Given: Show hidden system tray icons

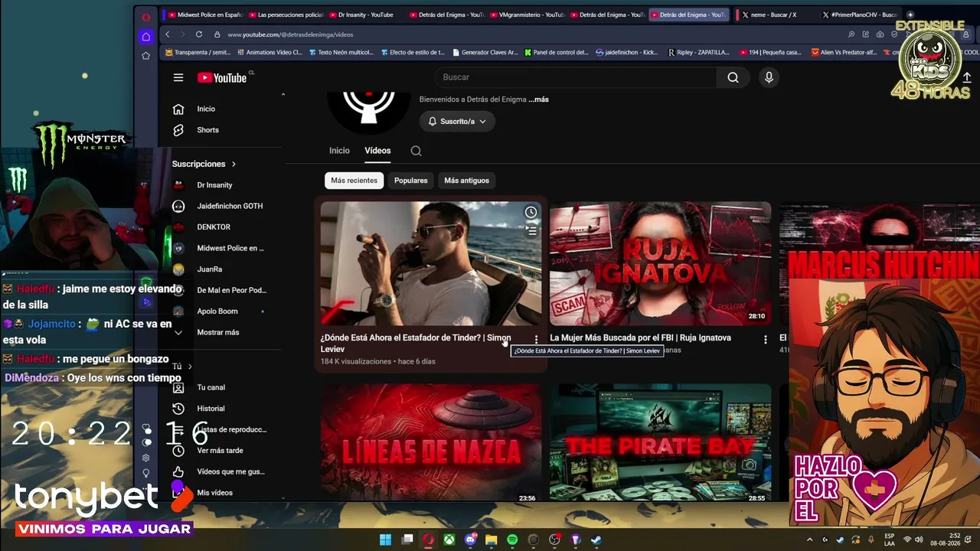Looking at the screenshot, I should (x=810, y=540).
